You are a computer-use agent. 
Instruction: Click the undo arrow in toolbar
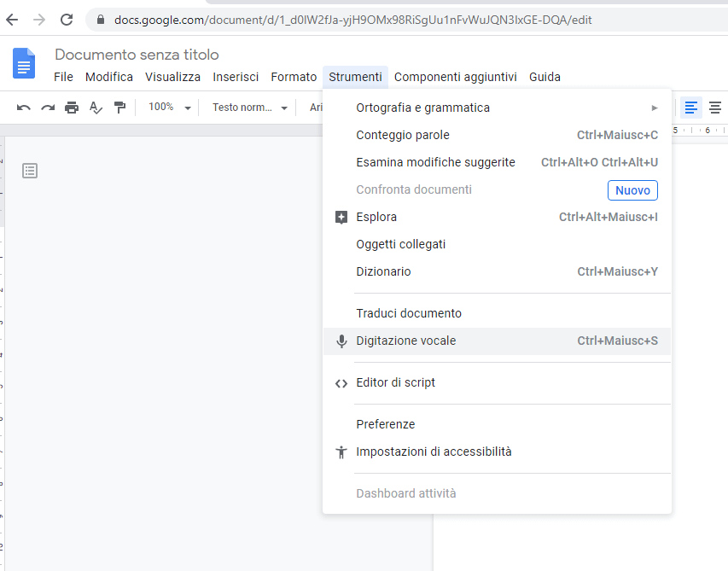point(24,108)
